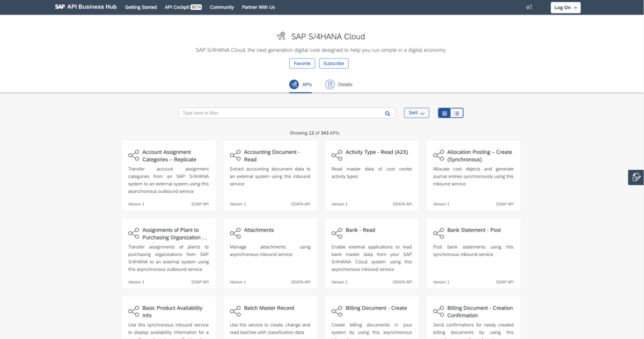644x339 pixels.
Task: Click Version 1 on Attachments card
Action: click(238, 282)
